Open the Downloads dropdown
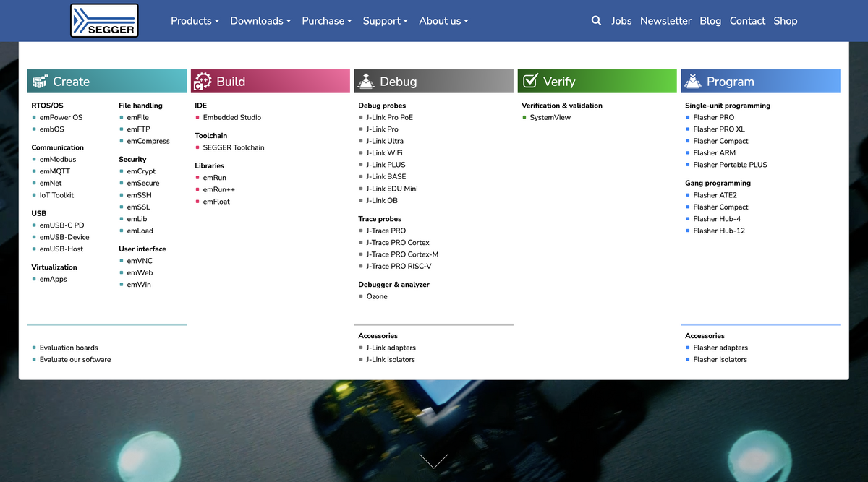Screen dimensions: 868x482 (260, 21)
